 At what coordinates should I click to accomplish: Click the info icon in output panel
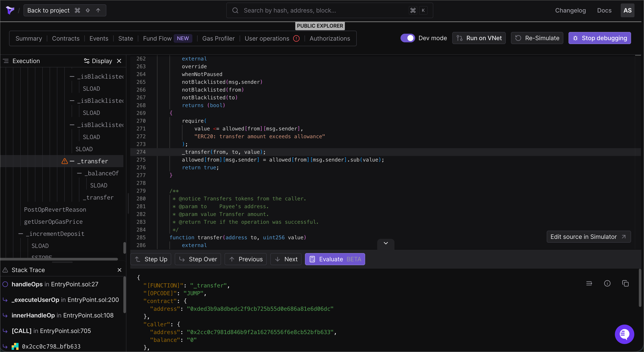click(x=607, y=283)
